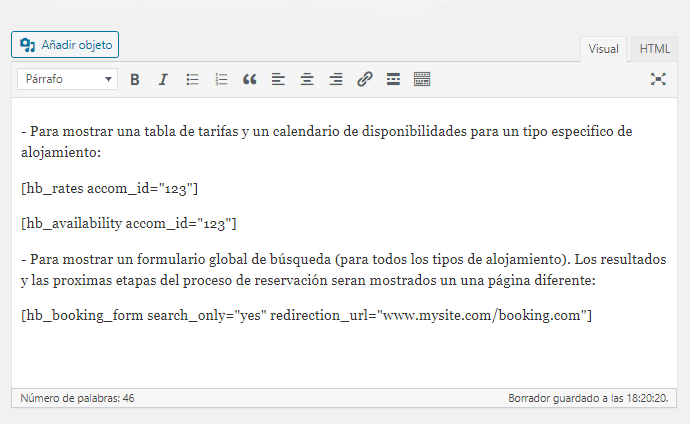Click the hb_availability shortcode text
The image size is (690, 424).
click(x=128, y=223)
